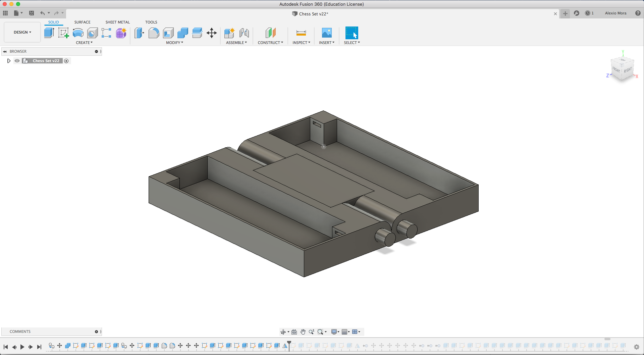This screenshot has height=355, width=644.
Task: Switch to the Tools tab
Action: pyautogui.click(x=151, y=22)
